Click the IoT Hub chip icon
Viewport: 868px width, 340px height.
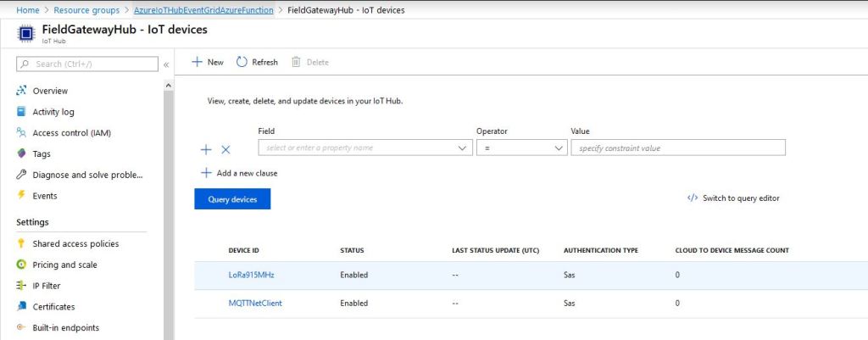coord(25,34)
